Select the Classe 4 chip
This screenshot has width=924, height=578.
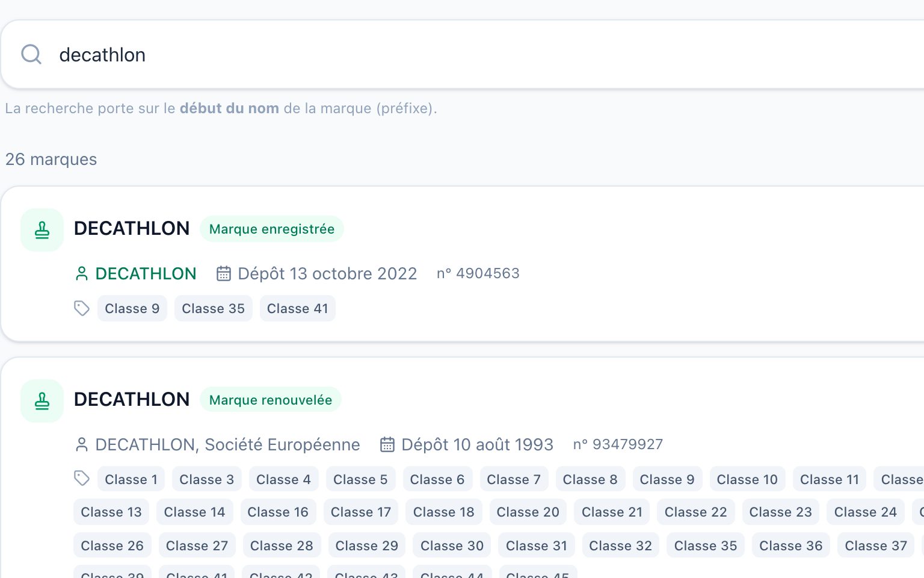[x=284, y=479]
